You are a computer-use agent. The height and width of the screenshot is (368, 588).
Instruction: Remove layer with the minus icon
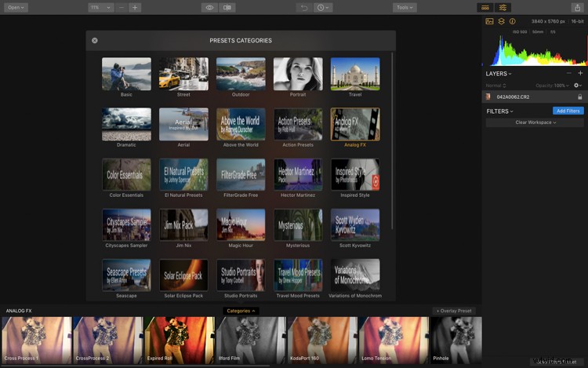pos(569,73)
